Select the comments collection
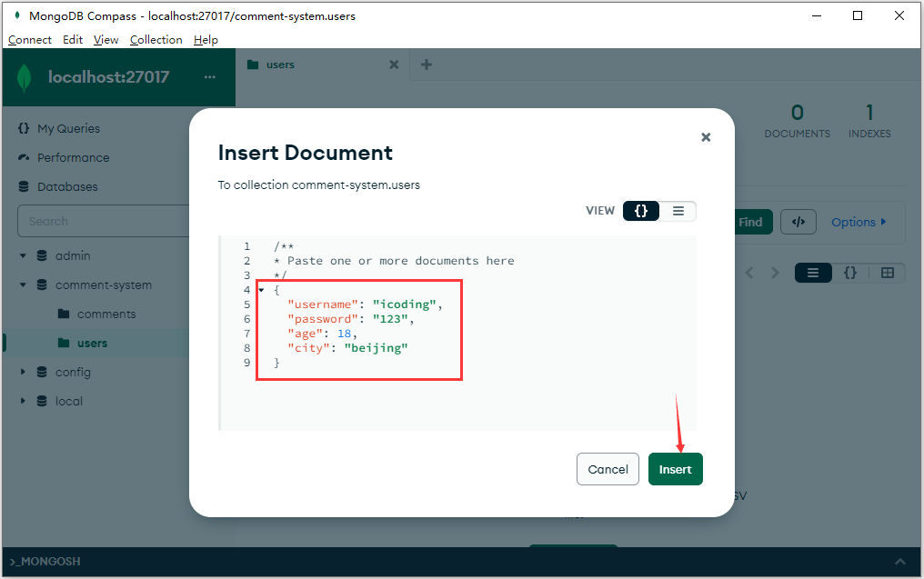The height and width of the screenshot is (579, 924). (105, 314)
